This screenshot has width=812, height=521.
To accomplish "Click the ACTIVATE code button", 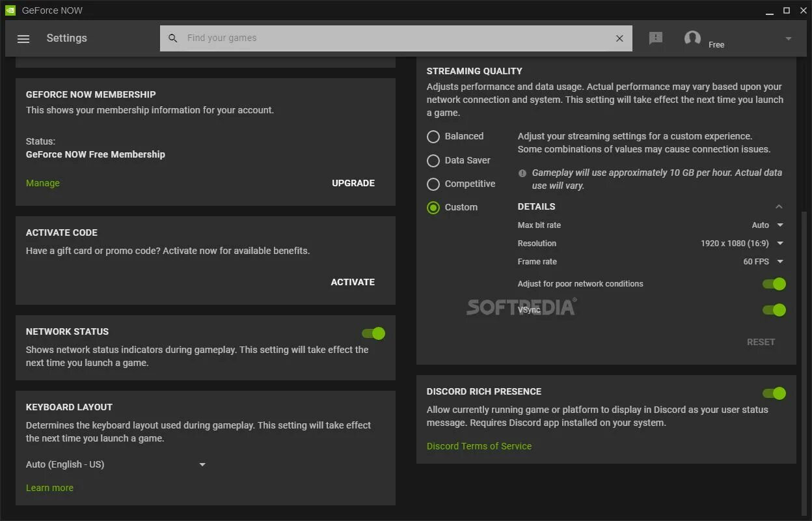I will tap(353, 282).
